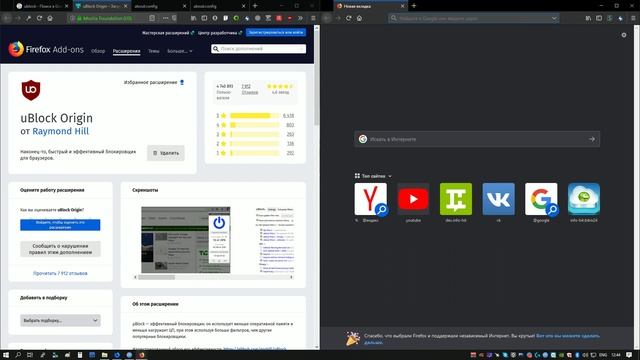
Task: Show more toolbar items overflow chevron
Action: pos(300,18)
